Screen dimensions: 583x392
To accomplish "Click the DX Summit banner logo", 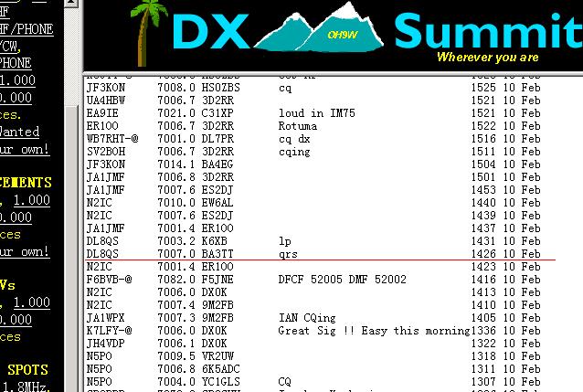I will coord(357,34).
